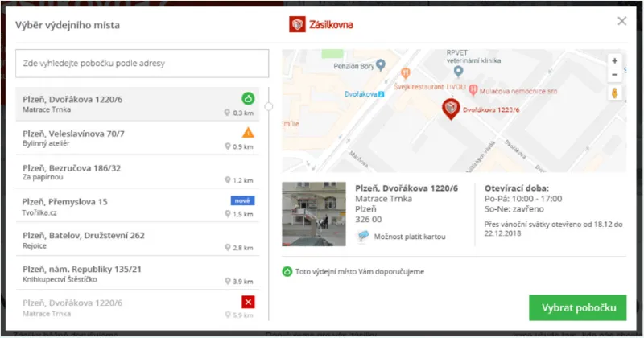The height and width of the screenshot is (338, 644).
Task: Click the green recommended icon on Dvořákova
Action: pos(248,98)
